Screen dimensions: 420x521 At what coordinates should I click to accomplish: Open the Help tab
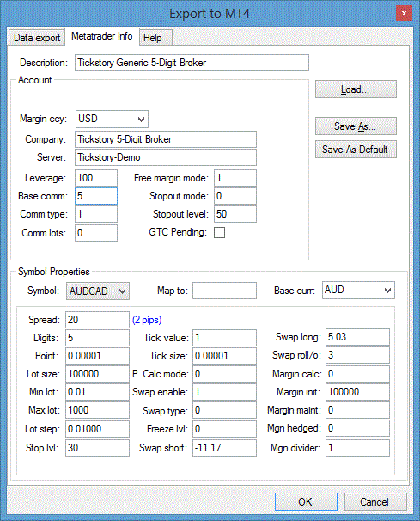pyautogui.click(x=155, y=38)
